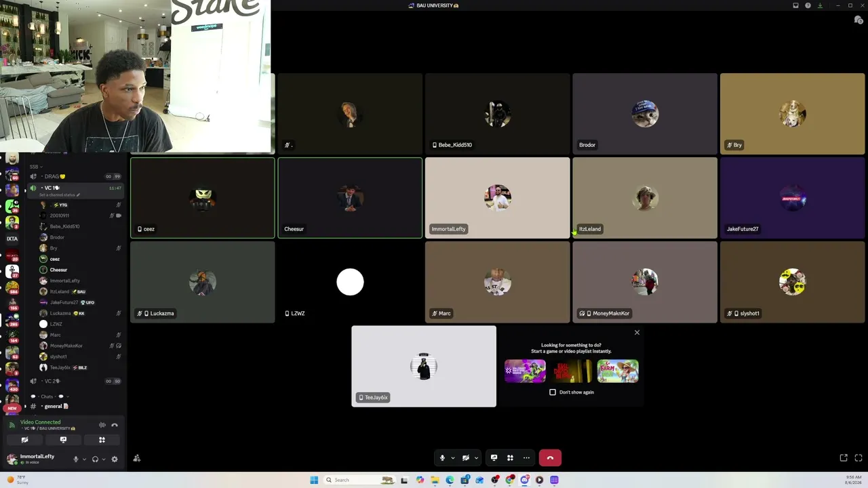This screenshot has height=488, width=868.
Task: Focus the JakeFuture27 video tile
Action: coord(792,198)
